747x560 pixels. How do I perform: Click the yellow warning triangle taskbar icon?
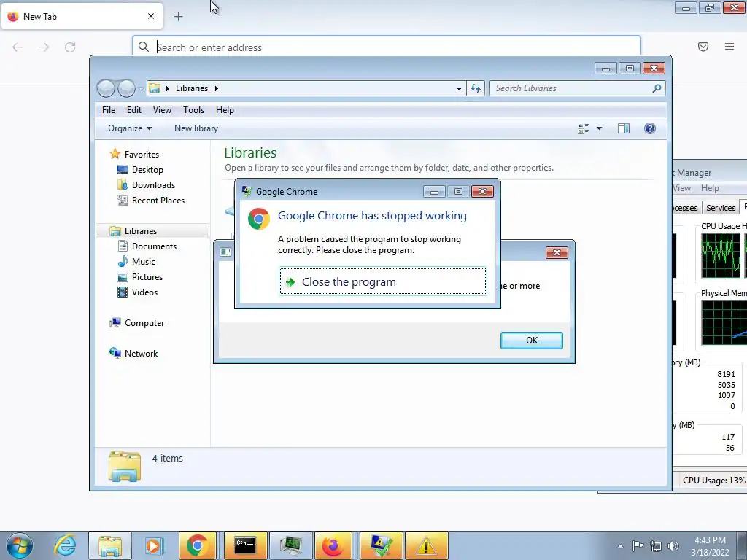pyautogui.click(x=426, y=545)
